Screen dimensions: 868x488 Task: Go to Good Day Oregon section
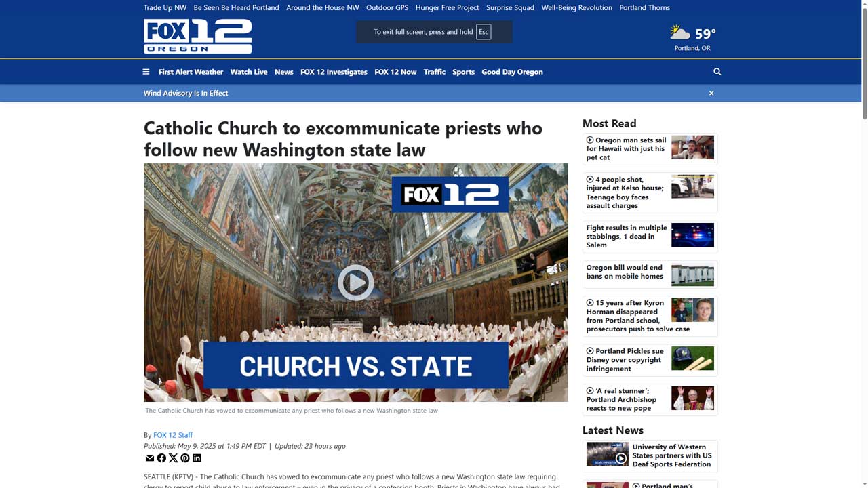click(512, 72)
